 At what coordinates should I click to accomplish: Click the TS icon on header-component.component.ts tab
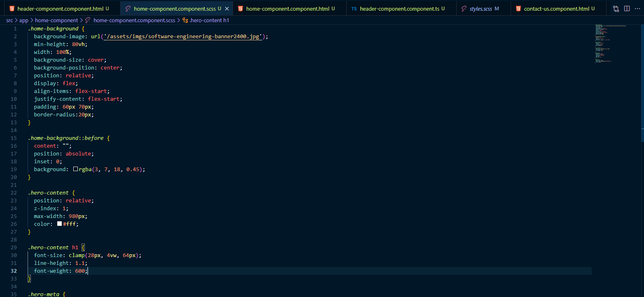(x=354, y=9)
